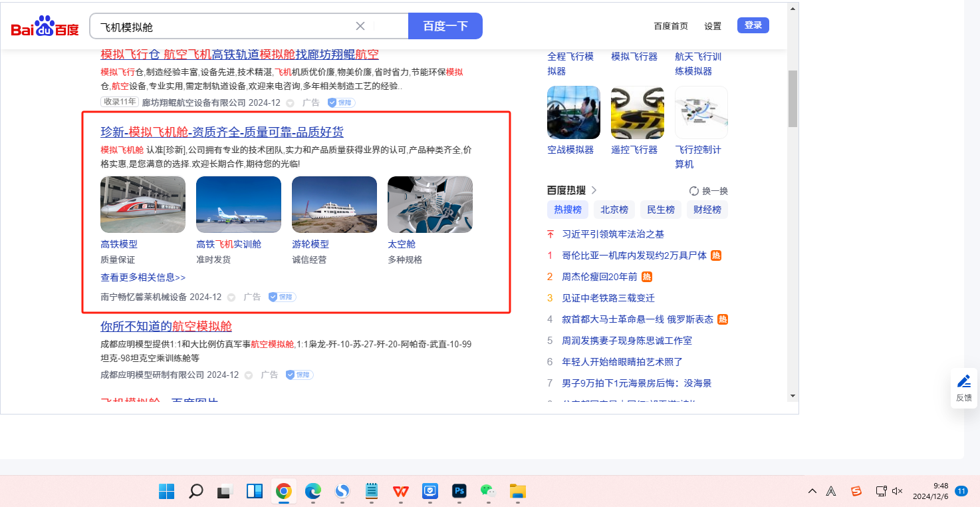980x507 pixels.
Task: Click 保障 badge on 南宁畅忆馨莱 ad
Action: [282, 297]
